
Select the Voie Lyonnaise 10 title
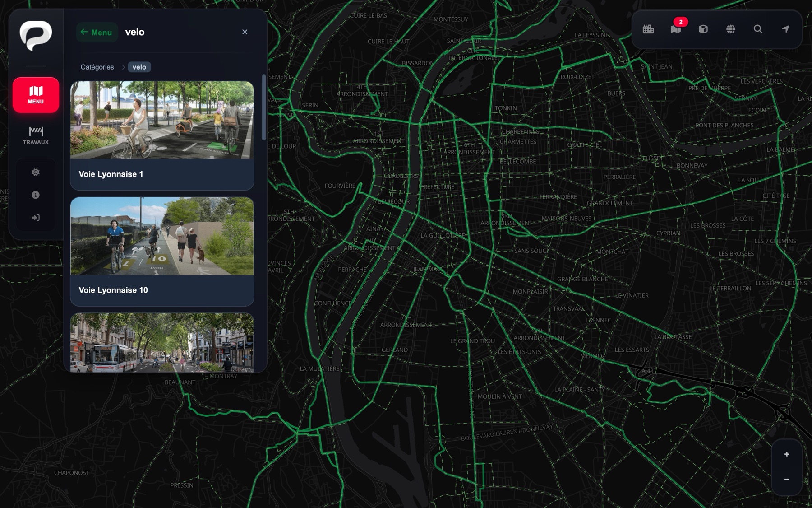(x=113, y=290)
